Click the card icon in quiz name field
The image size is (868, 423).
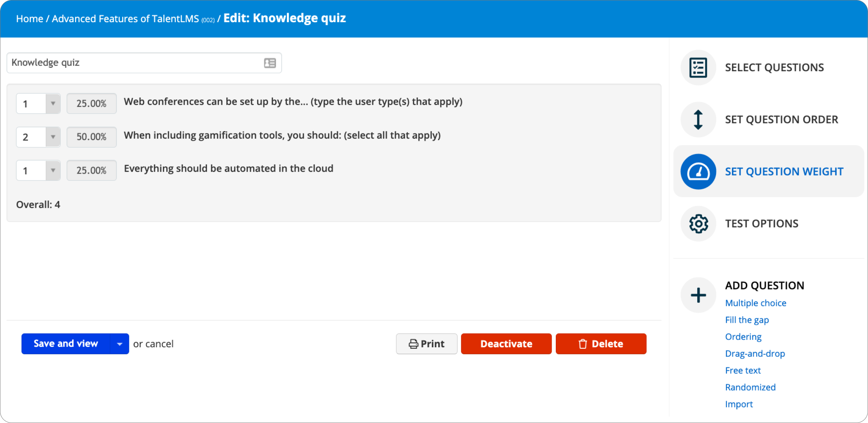pos(270,63)
